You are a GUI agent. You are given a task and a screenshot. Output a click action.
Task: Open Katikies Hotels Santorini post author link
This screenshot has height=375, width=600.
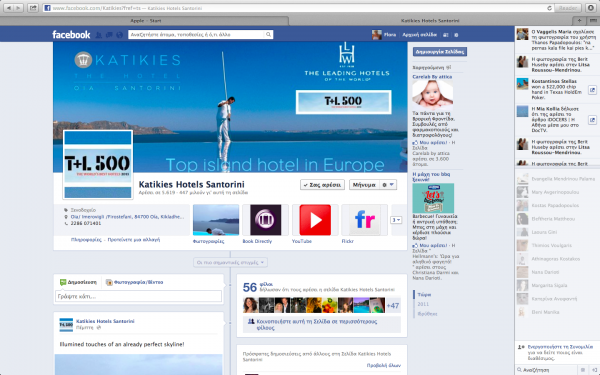pyautogui.click(x=105, y=321)
